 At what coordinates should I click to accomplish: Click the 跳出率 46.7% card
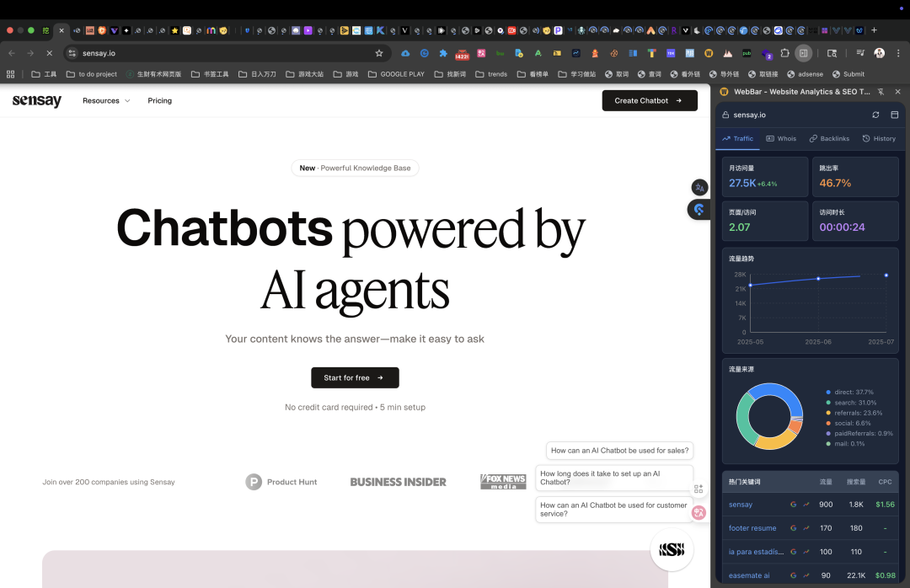[x=855, y=177]
